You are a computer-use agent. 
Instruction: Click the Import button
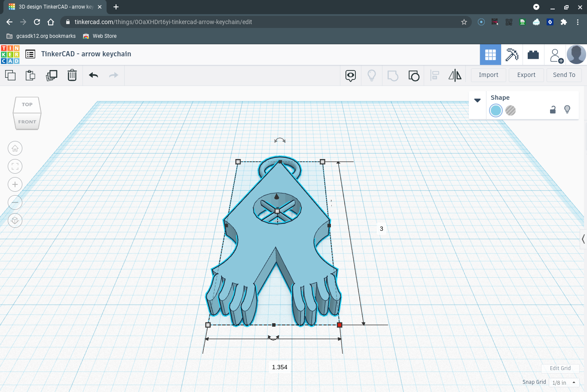[x=489, y=75]
